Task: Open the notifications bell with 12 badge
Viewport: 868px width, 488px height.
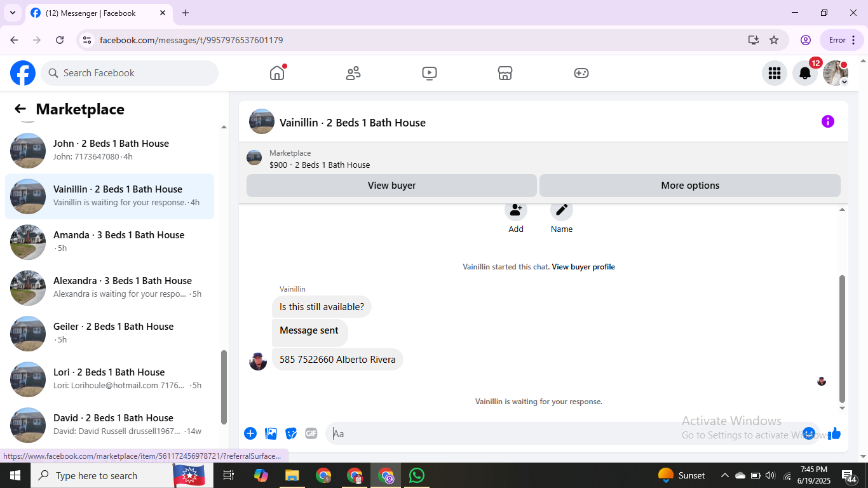Action: pyautogui.click(x=805, y=73)
